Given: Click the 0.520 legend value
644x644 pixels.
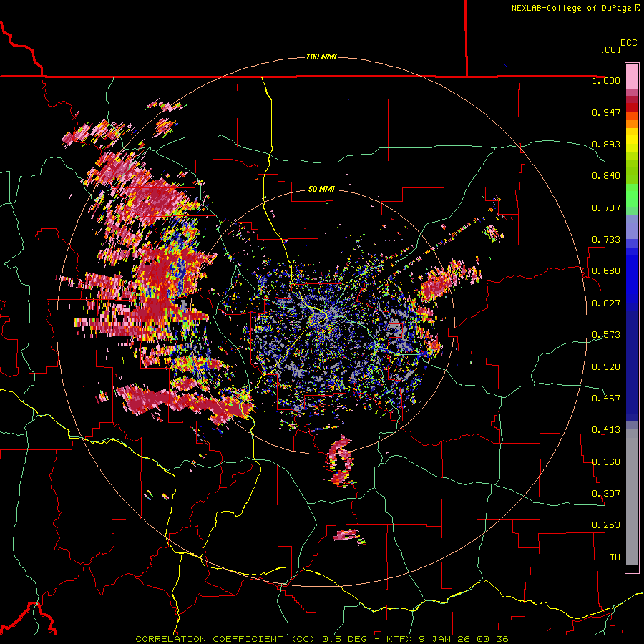Looking at the screenshot, I should (x=606, y=367).
